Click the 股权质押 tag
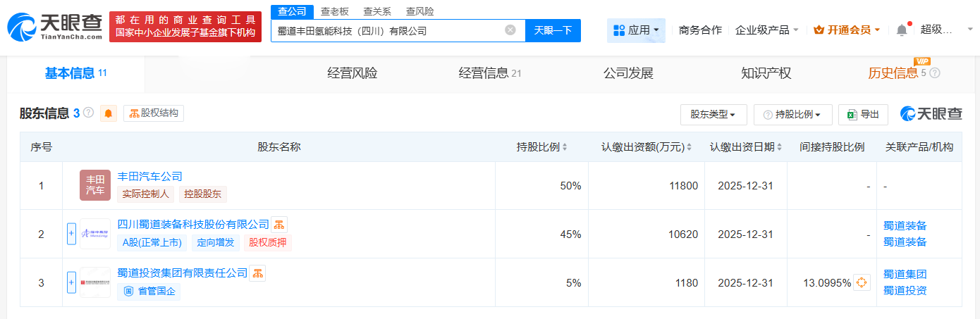The image size is (980, 319). [268, 243]
